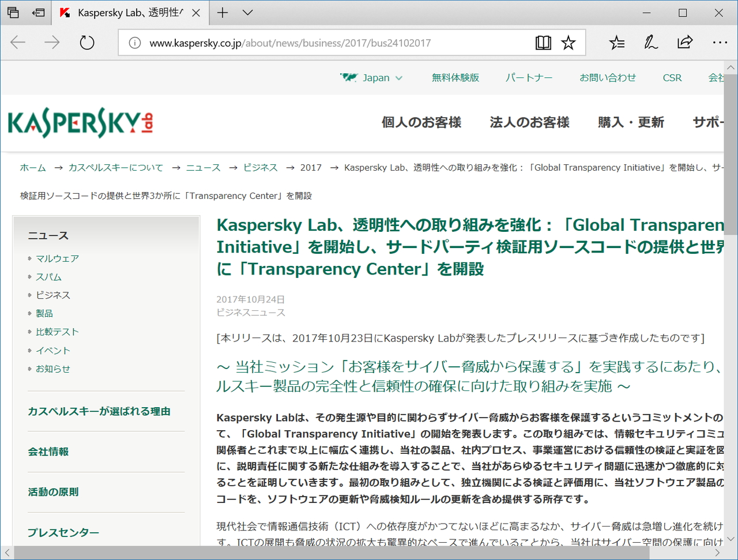
Task: Open a new tab with plus button
Action: (223, 13)
